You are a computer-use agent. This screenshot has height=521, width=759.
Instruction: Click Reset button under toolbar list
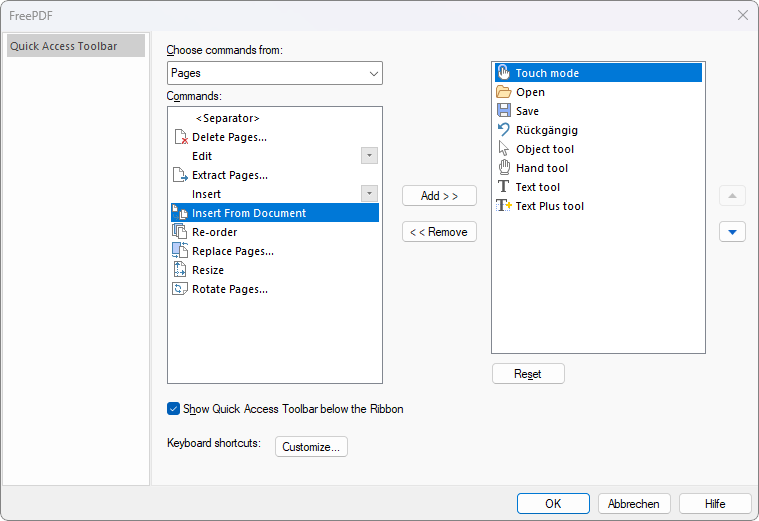pyautogui.click(x=528, y=374)
